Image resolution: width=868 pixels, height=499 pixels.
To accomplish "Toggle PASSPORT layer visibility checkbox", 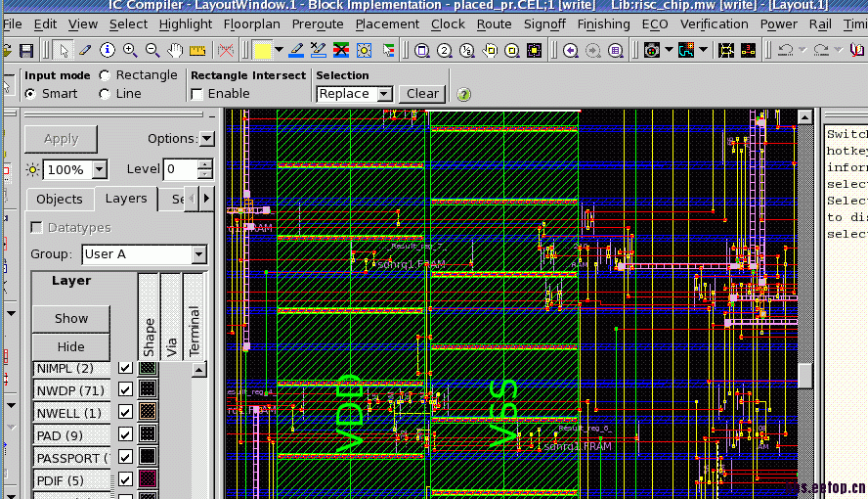I will point(126,457).
